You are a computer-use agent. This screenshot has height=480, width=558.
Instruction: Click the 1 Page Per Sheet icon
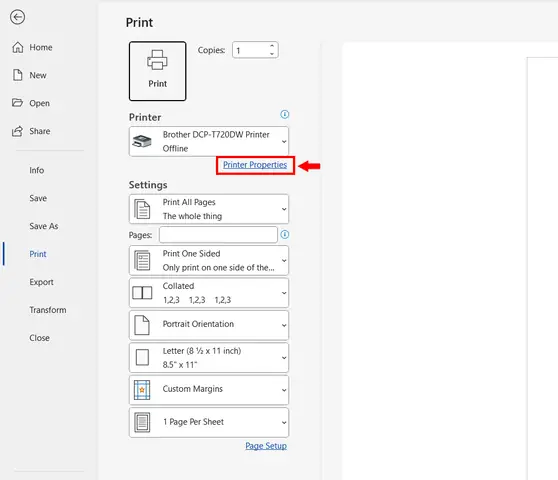coord(142,422)
